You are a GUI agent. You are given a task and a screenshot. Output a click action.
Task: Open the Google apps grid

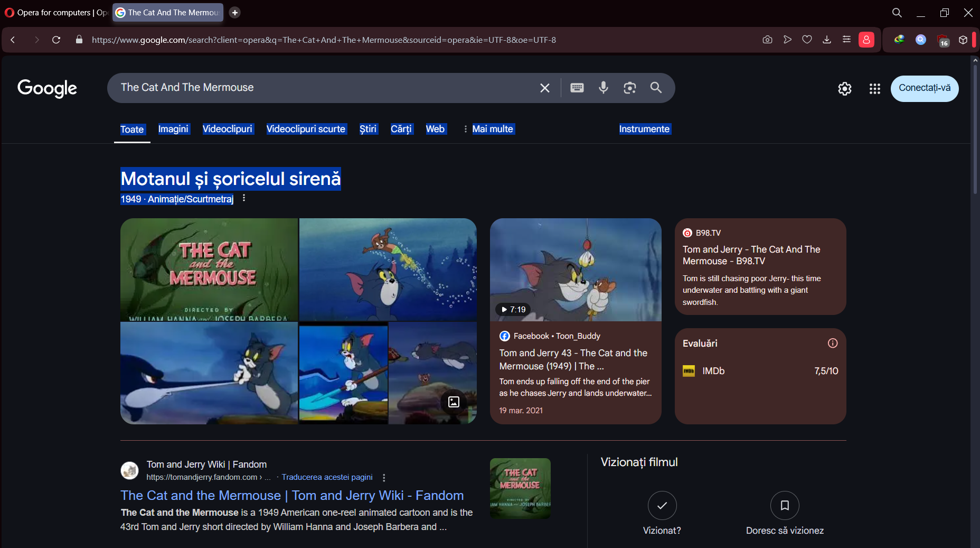point(874,89)
